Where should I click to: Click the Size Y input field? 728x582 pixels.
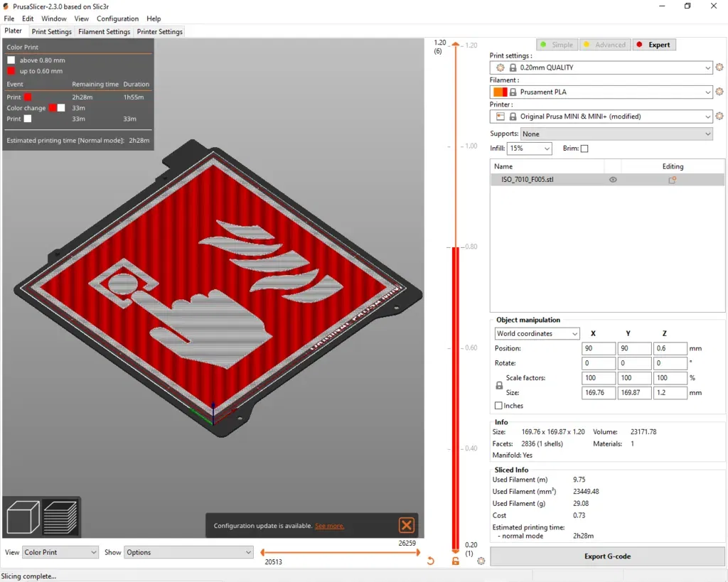(634, 393)
